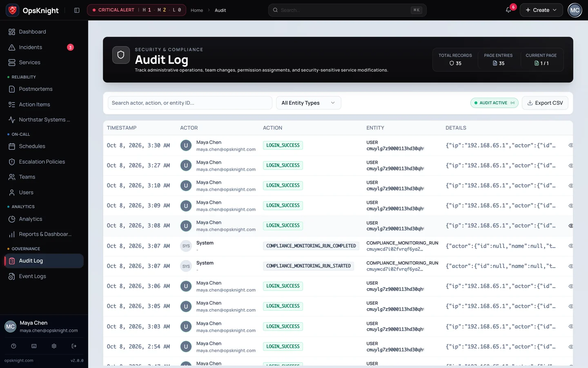Open Reports & Dashboards in sidebar
The image size is (588, 368).
pyautogui.click(x=44, y=234)
